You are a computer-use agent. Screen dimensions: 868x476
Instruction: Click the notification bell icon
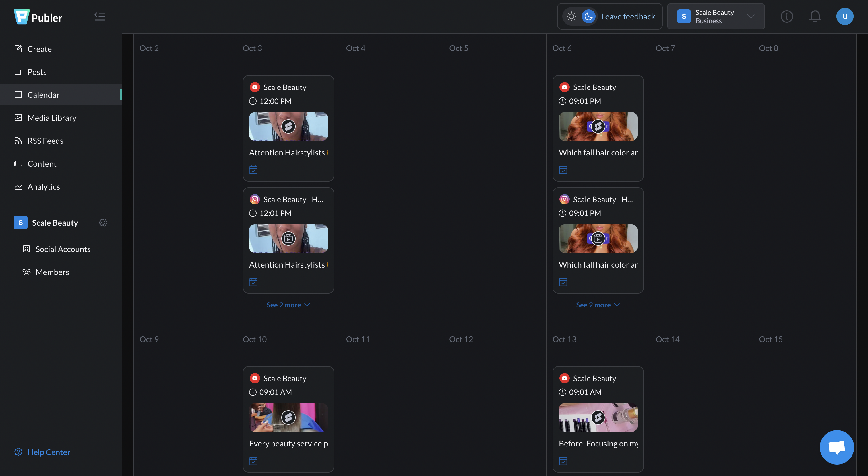[816, 16]
